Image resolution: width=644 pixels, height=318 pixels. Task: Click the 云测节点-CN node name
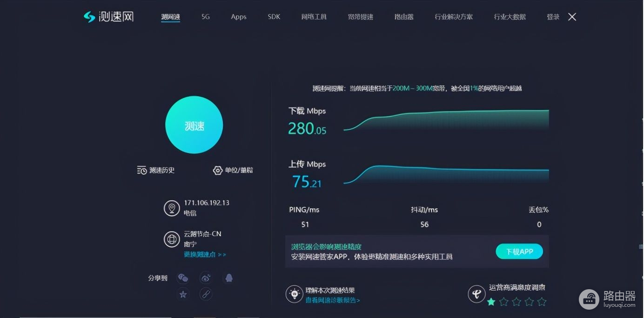202,234
